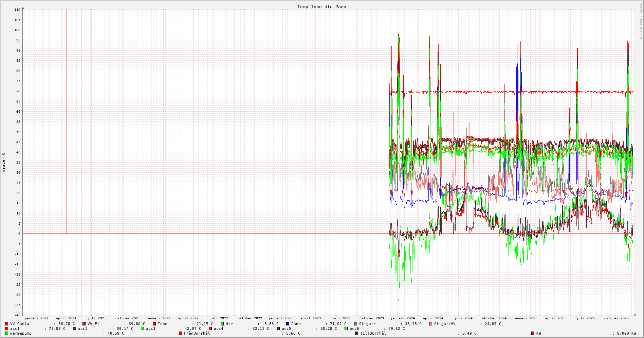Click the gray Stigare legend swatch
Screen dimensions: 644x338
point(356,324)
